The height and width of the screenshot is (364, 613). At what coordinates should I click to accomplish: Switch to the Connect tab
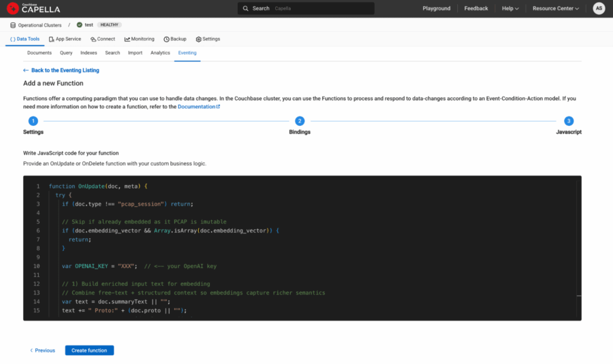pos(102,39)
